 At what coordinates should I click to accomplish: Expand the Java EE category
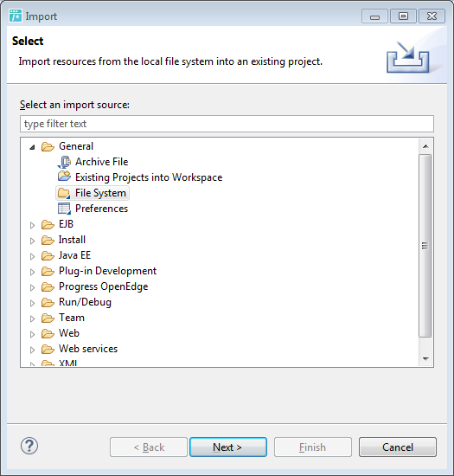32,256
